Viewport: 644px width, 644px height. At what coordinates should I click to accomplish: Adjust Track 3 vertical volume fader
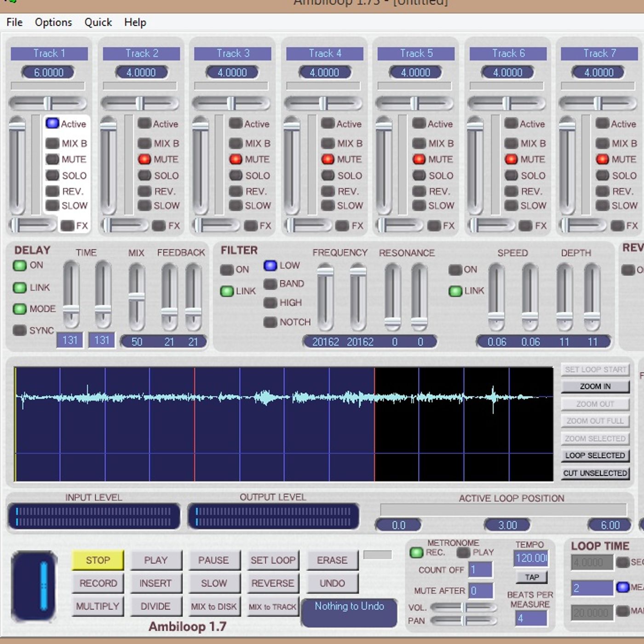pos(201,166)
